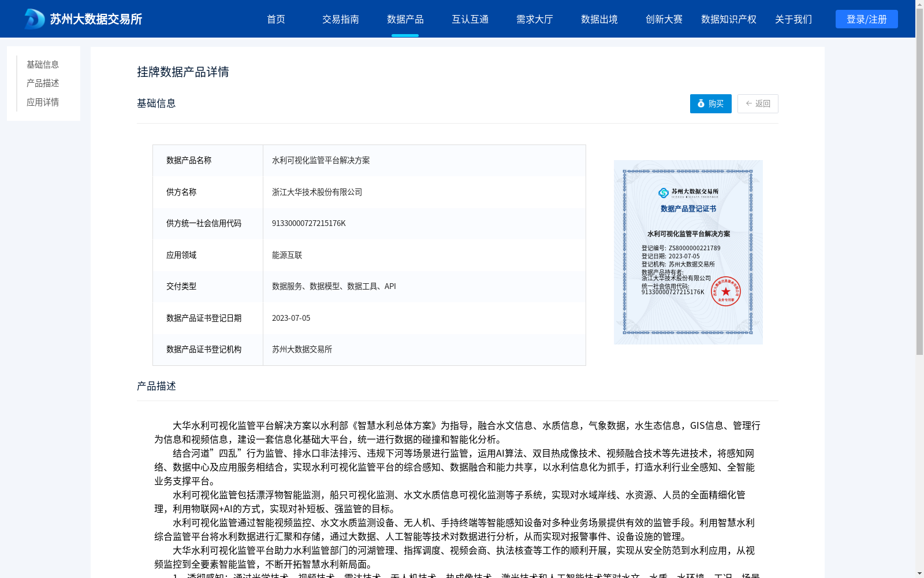Click credit code 91330000727215176K cell
This screenshot has width=924, height=578.
(424, 224)
